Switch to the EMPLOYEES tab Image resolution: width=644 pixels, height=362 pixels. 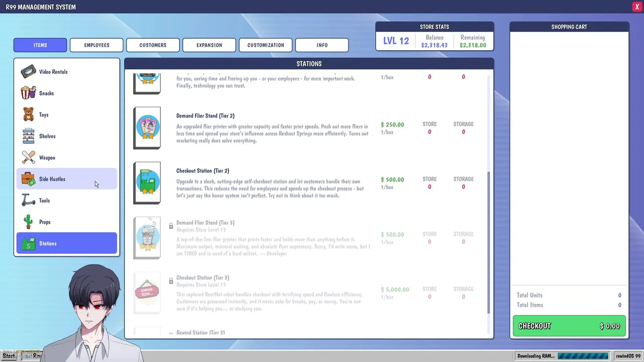[97, 45]
